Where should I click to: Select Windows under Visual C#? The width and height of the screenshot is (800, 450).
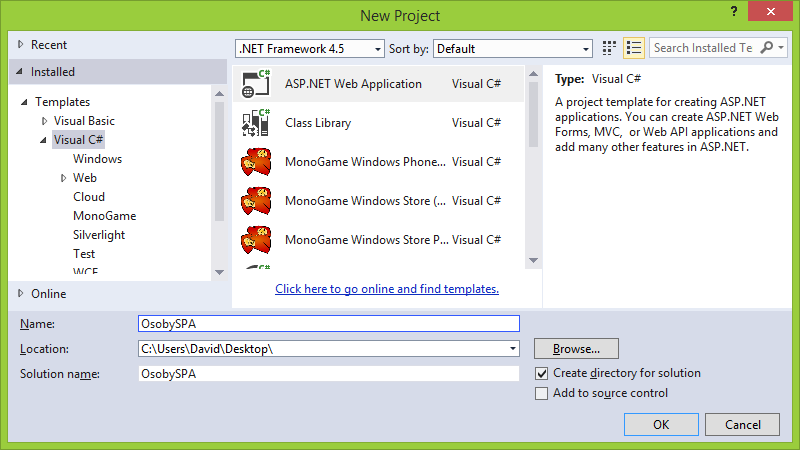(x=97, y=159)
